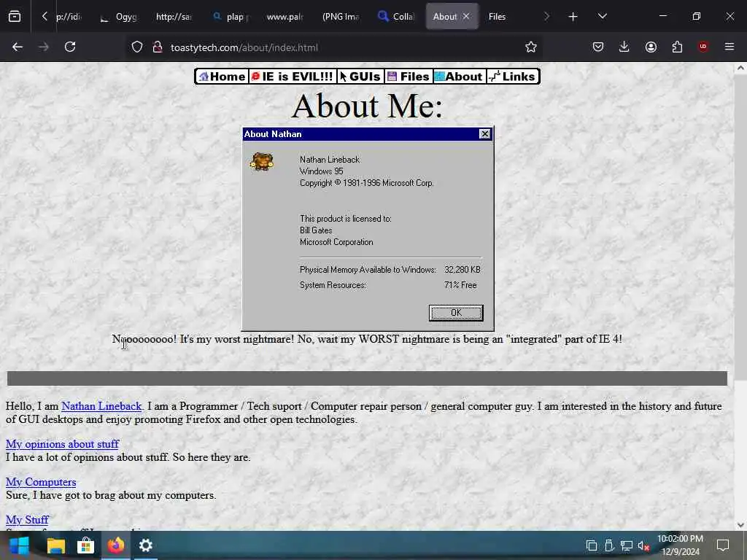Go forward one page
Viewport: 747px width, 560px height.
pos(43,47)
